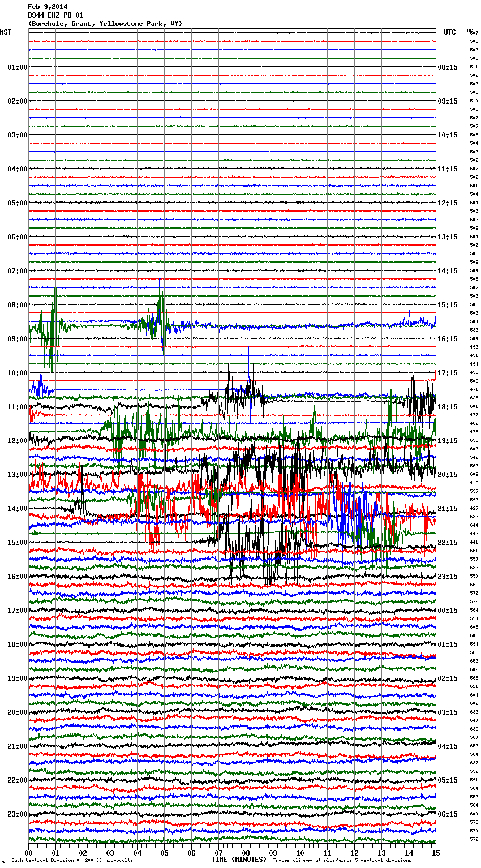Click the 02:15 UTC time label
The width and height of the screenshot is (481, 868).
pos(448,678)
